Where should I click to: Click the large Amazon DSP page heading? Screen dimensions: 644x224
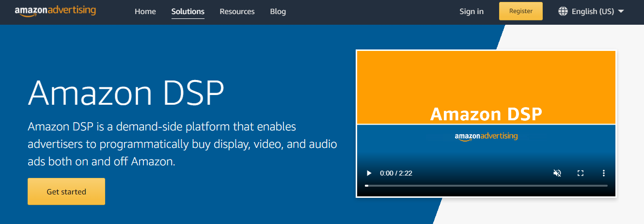pyautogui.click(x=126, y=93)
